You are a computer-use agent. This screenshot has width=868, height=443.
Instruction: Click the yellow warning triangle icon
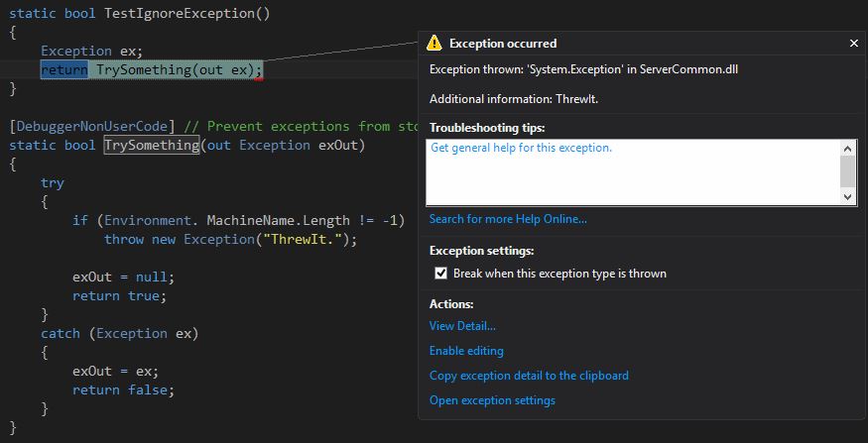[434, 44]
